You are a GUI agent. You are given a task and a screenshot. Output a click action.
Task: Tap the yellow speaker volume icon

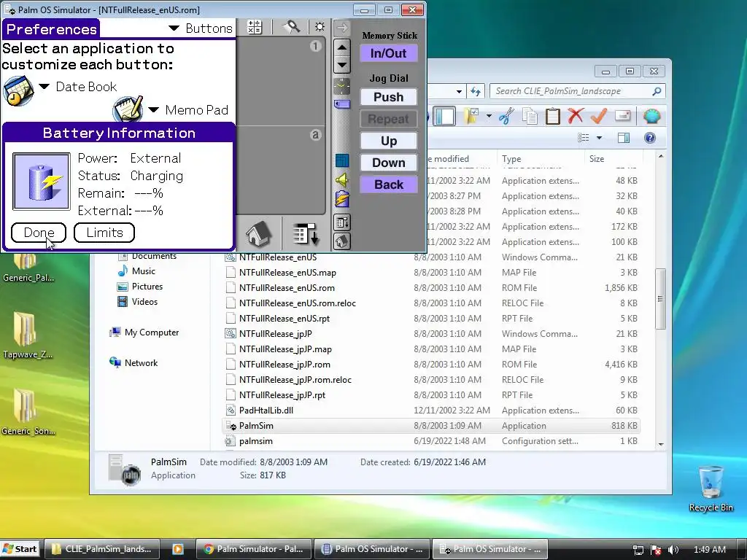click(x=341, y=179)
